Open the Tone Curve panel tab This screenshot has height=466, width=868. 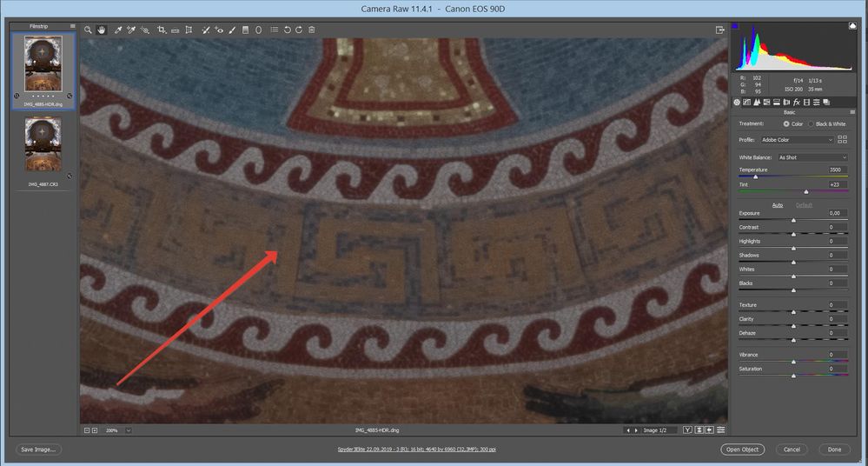pos(746,103)
